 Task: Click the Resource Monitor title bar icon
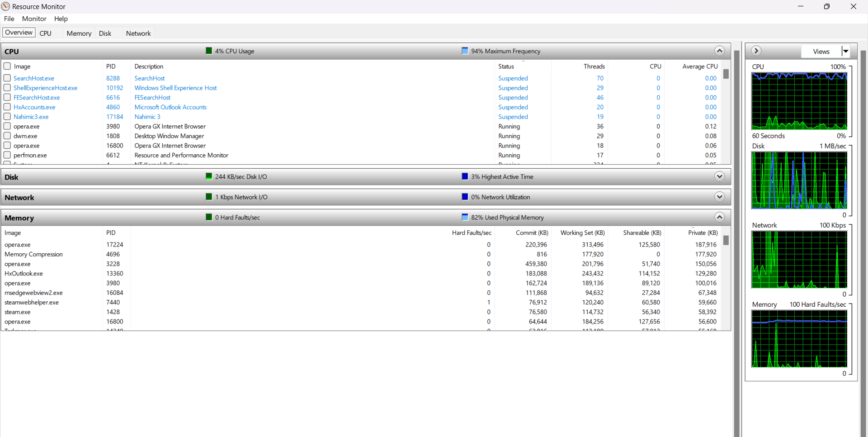[x=5, y=6]
